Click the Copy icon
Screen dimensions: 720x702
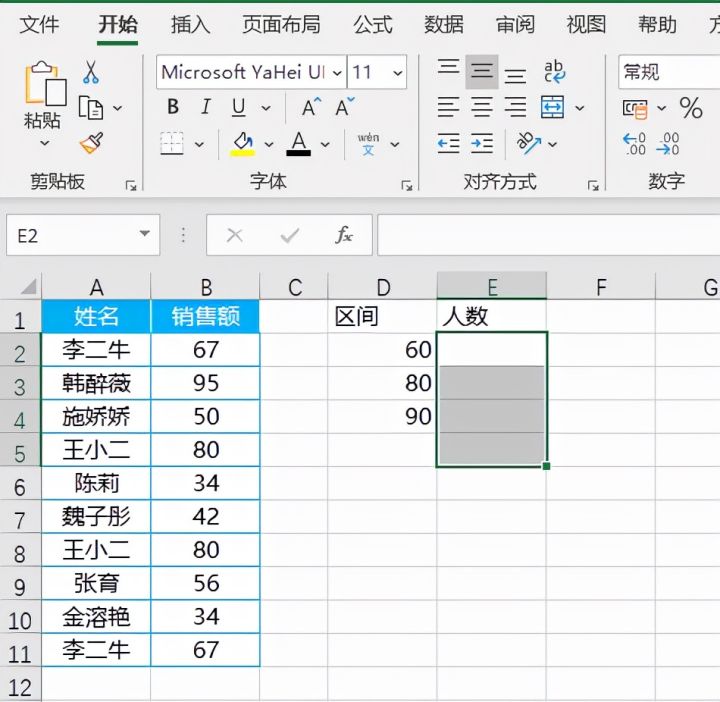point(91,108)
